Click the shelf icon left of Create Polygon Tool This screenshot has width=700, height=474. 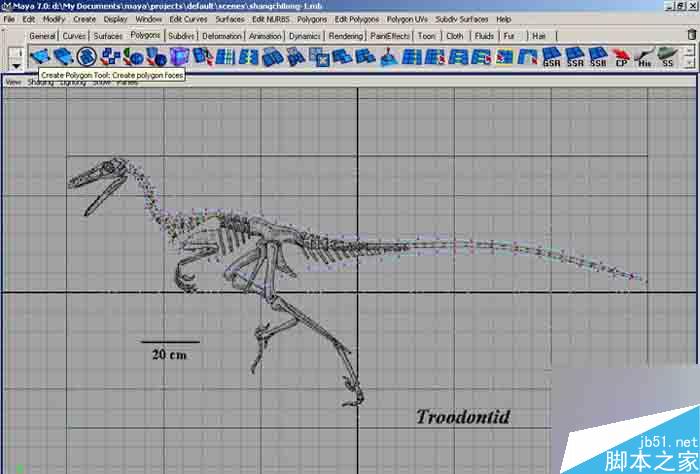click(63, 57)
